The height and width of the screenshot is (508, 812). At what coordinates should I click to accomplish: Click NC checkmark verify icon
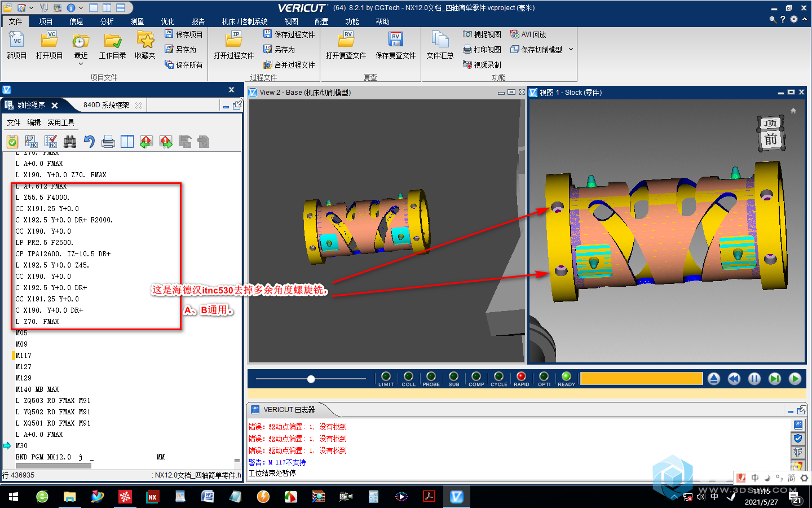[51, 142]
